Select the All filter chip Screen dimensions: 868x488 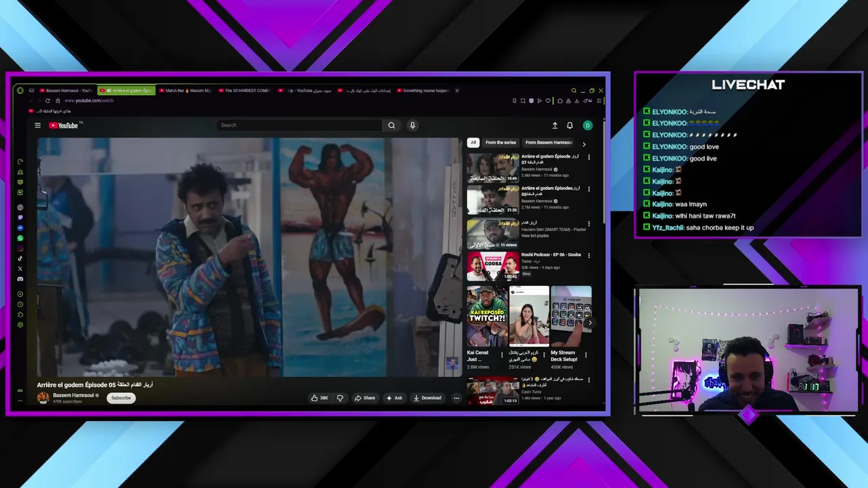tap(473, 142)
